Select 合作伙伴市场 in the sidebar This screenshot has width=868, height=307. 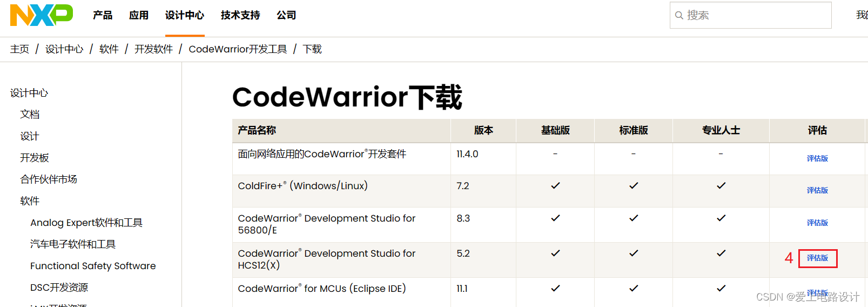coord(49,179)
